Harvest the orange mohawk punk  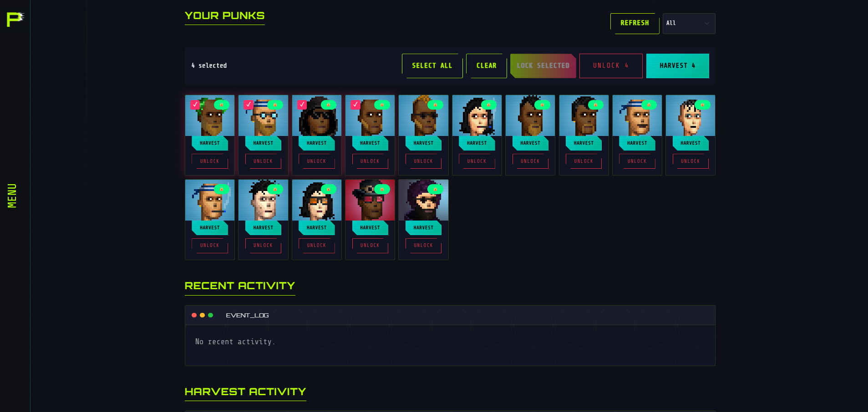tap(423, 143)
